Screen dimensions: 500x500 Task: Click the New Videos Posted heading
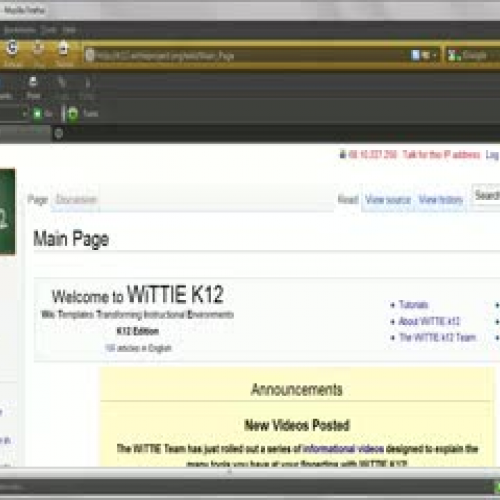297,425
